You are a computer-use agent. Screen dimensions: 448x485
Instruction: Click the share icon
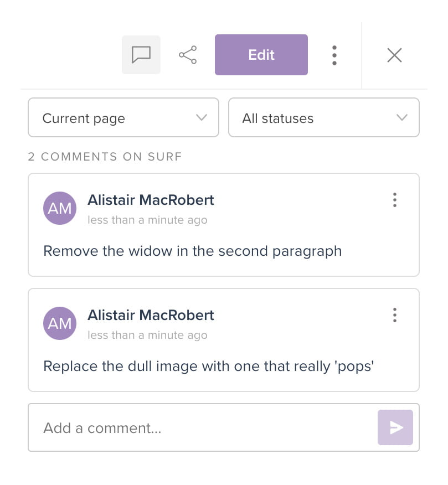tap(188, 55)
